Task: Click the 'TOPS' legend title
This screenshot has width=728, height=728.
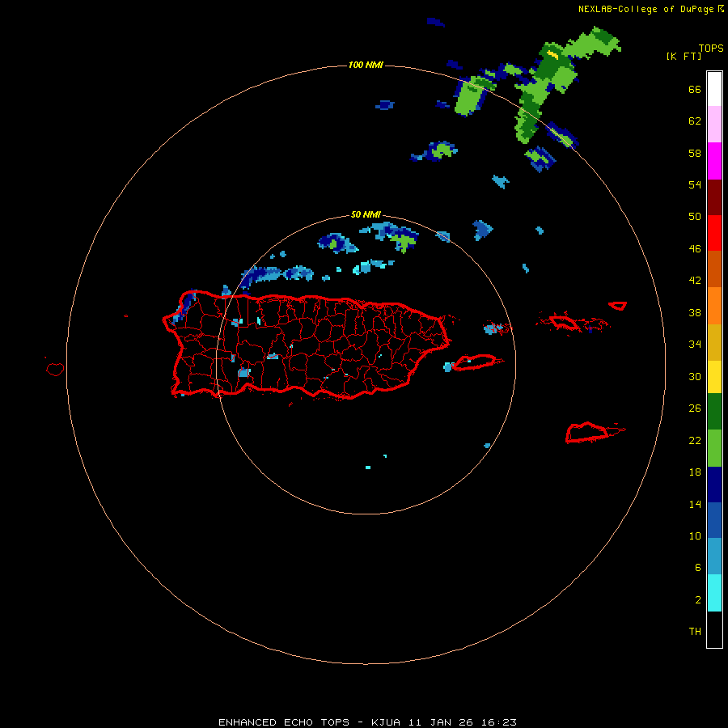Action: [x=711, y=48]
